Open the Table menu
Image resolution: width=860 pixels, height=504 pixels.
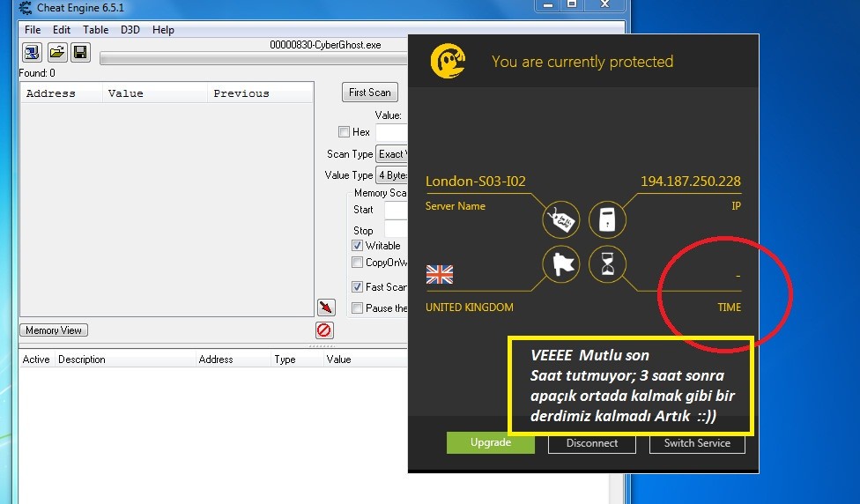pyautogui.click(x=95, y=30)
